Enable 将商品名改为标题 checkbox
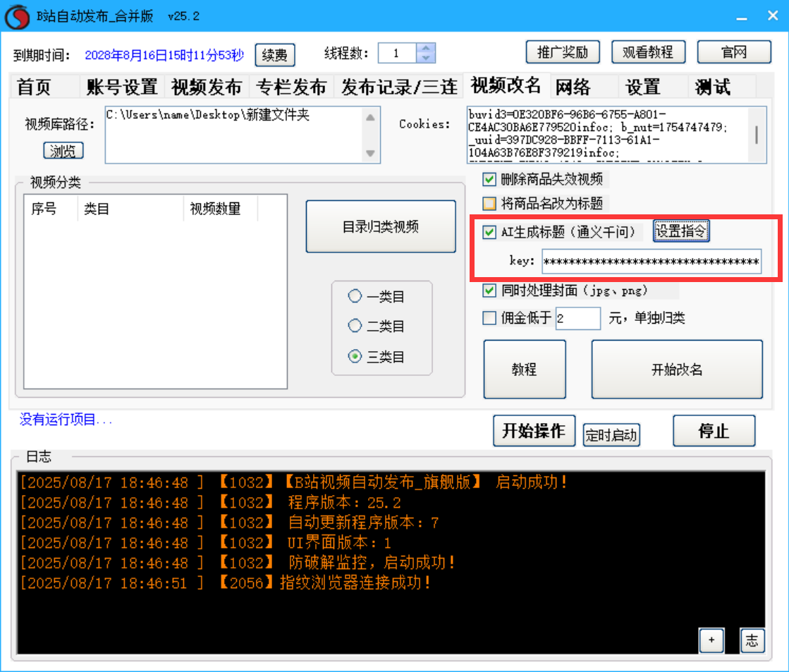Image resolution: width=789 pixels, height=672 pixels. 489,203
